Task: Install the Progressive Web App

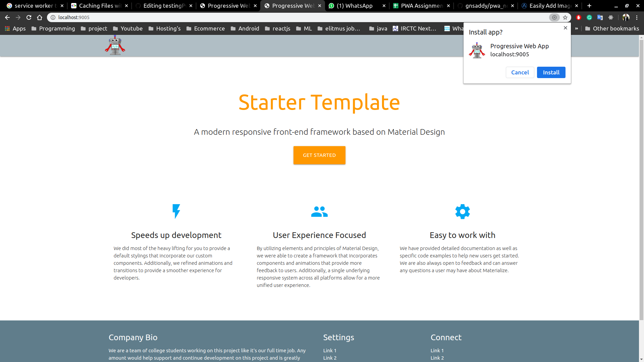Action: (x=551, y=72)
